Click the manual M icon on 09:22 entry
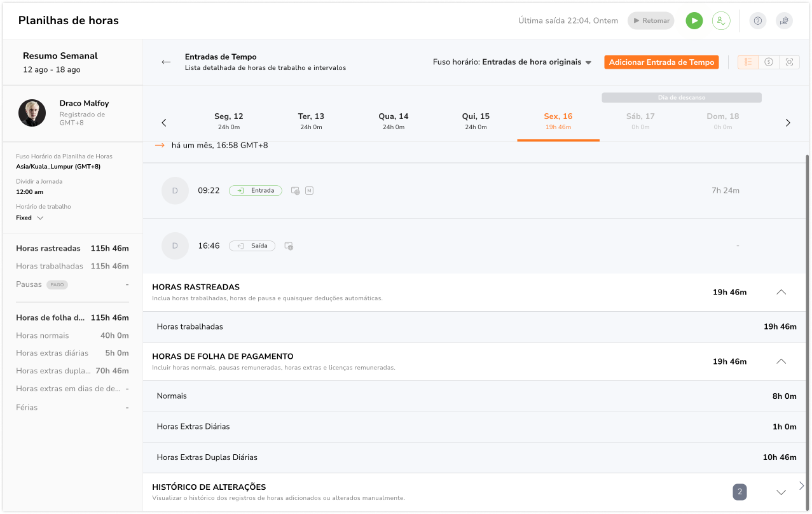812x514 pixels. tap(310, 190)
